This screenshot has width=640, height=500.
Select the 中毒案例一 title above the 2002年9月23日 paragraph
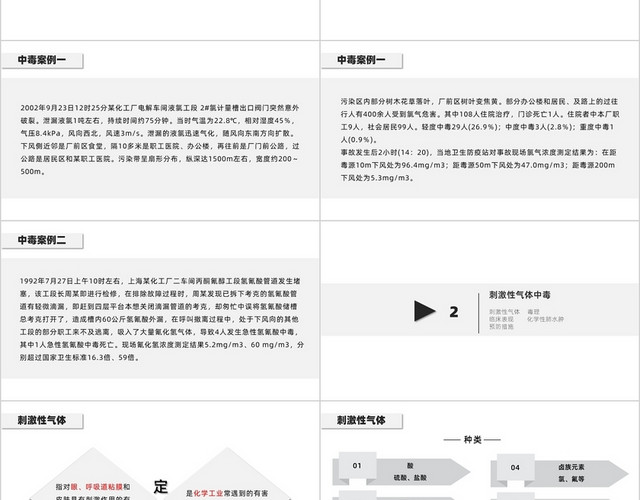point(42,60)
